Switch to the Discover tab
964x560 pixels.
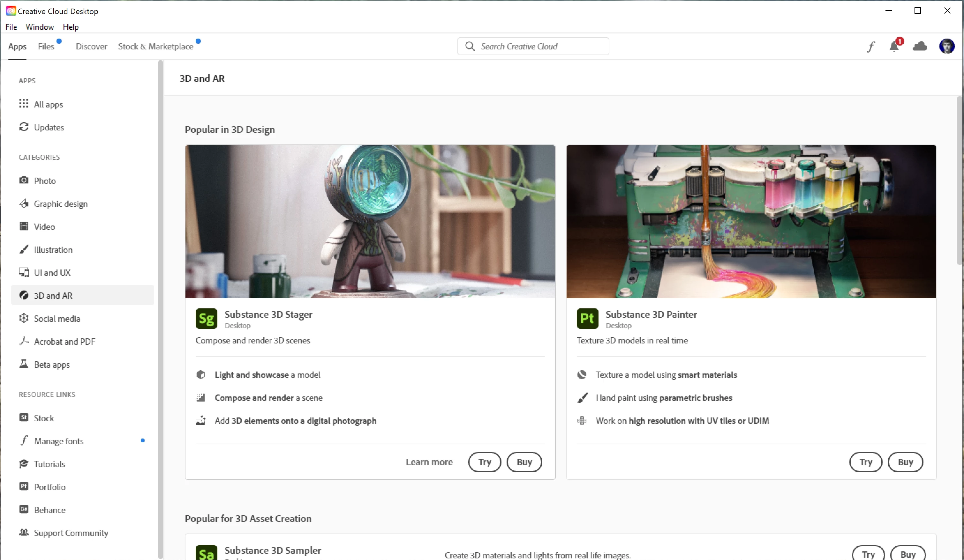(91, 46)
